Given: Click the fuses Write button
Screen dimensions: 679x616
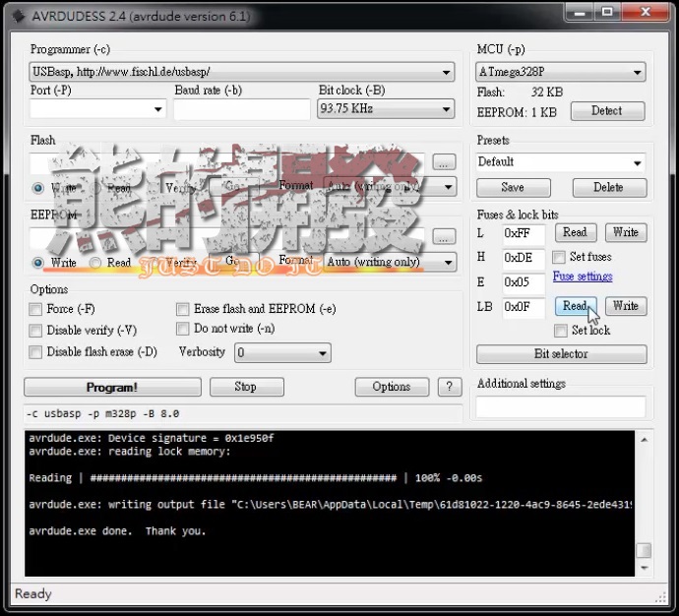Looking at the screenshot, I should click(626, 233).
